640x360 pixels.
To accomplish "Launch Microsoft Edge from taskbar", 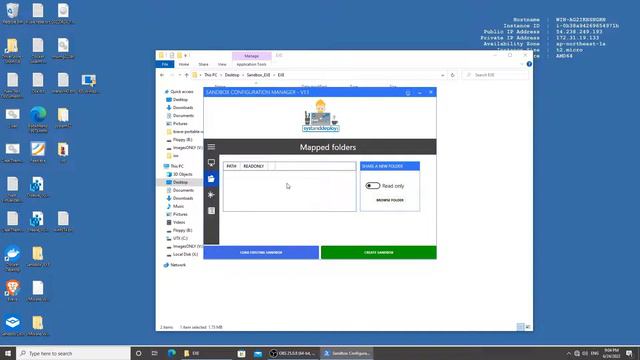I will 171,353.
